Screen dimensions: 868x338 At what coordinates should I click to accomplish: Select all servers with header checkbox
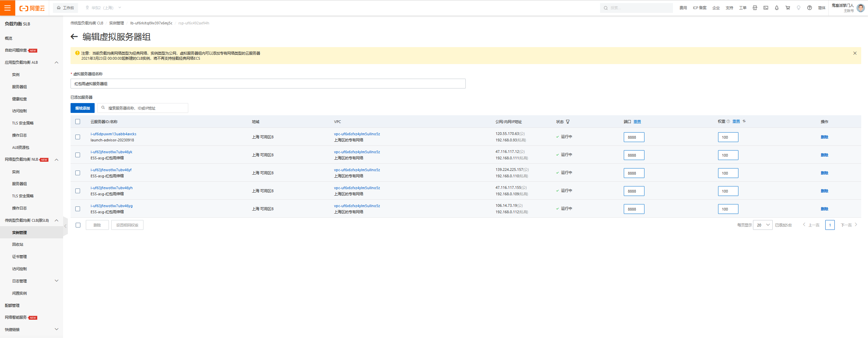pyautogui.click(x=78, y=122)
